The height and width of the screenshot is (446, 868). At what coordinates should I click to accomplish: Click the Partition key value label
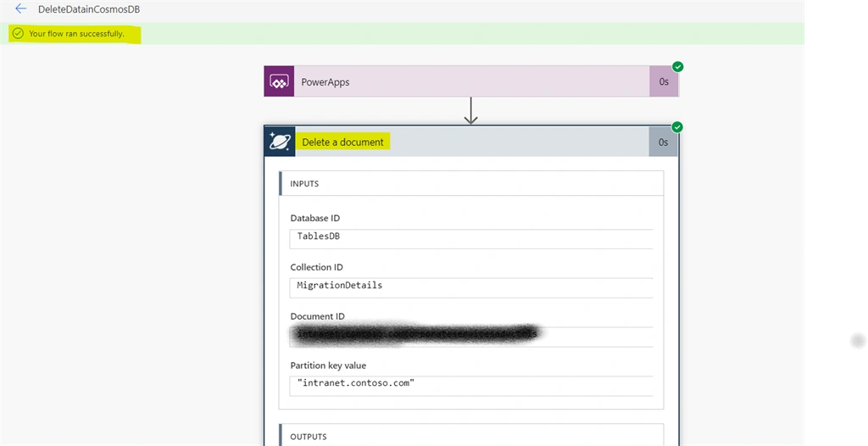pyautogui.click(x=328, y=365)
